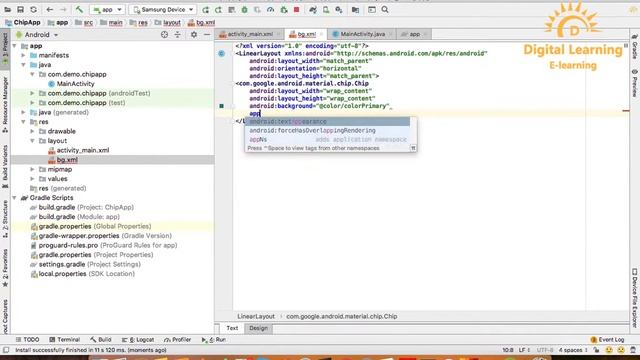
Task: Expand the mipmap folder
Action: (33, 169)
